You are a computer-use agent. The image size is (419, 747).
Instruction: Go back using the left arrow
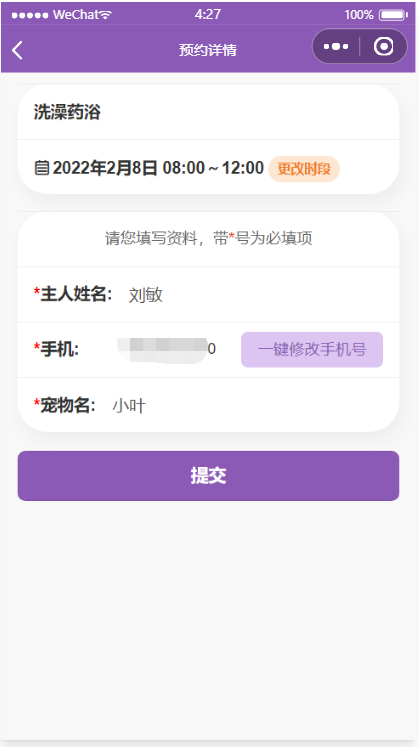pyautogui.click(x=17, y=50)
